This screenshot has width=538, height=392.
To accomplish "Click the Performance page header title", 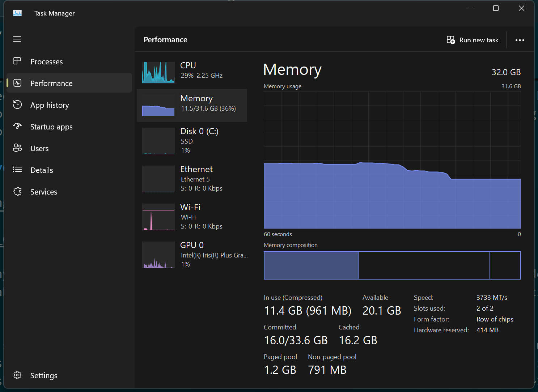I will click(165, 40).
